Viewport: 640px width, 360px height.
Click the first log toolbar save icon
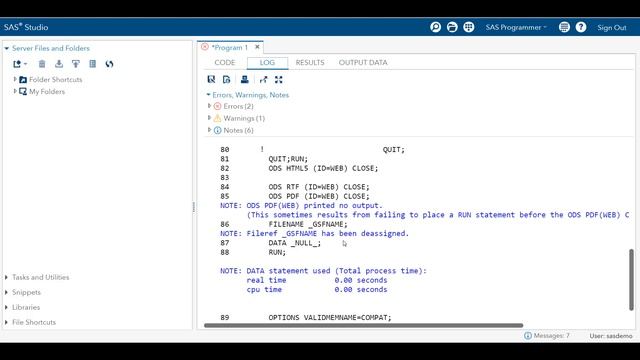click(211, 80)
